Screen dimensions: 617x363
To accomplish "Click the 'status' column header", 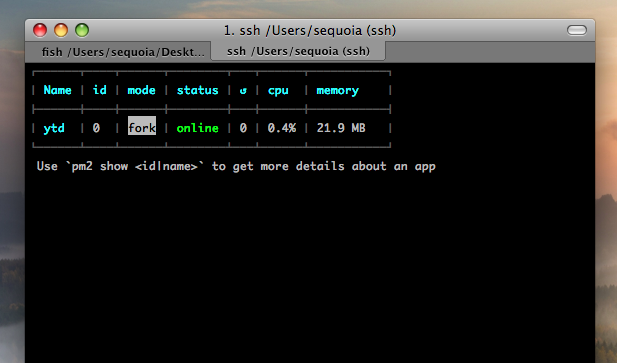I will click(x=198, y=90).
